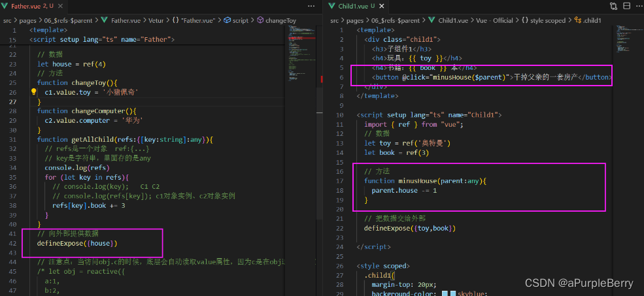Viewport: 644px width, 296px height.
Task: Open the 'Vue - Official' breadcrumb segment
Action: 494,20
